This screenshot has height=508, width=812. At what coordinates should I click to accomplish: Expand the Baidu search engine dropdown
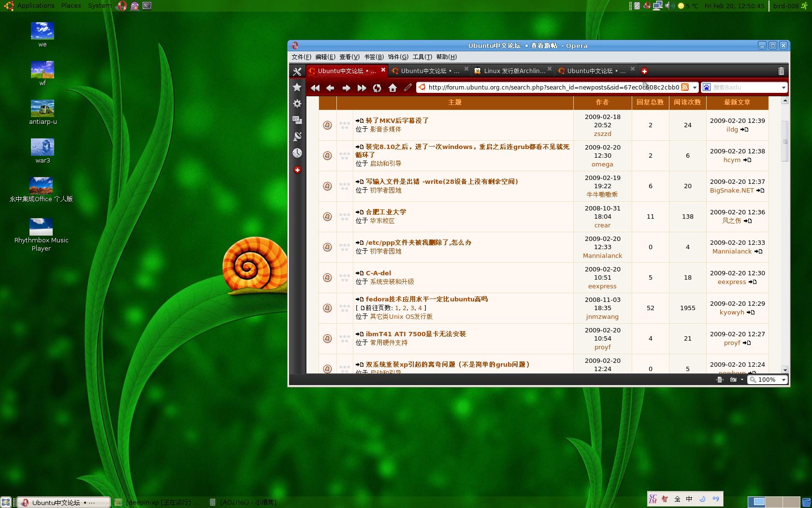783,88
